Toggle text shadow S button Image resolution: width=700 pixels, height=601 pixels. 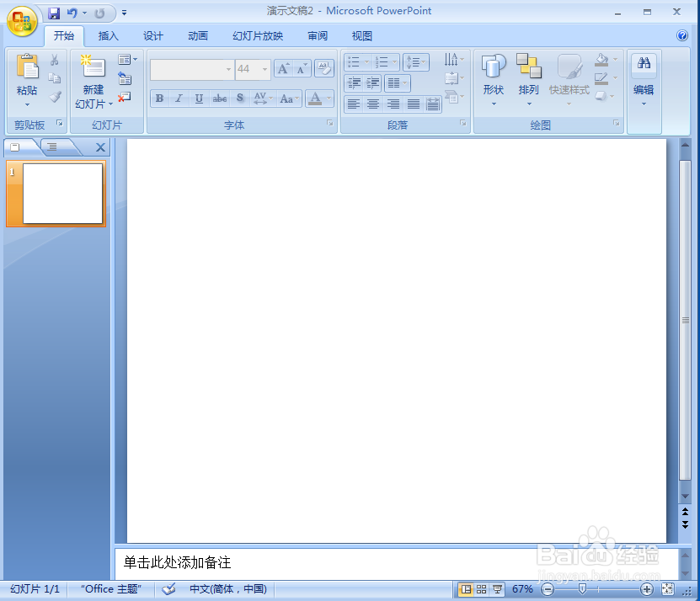[x=240, y=98]
